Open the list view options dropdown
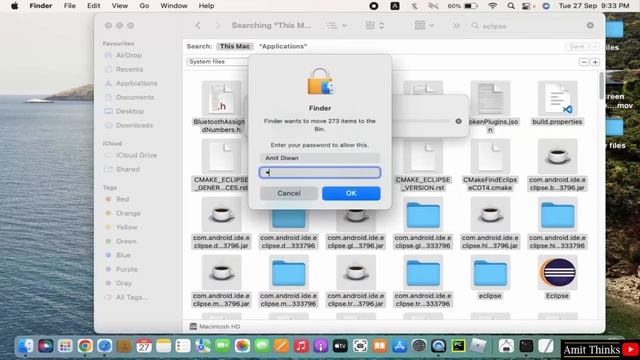640x360 pixels. tap(336, 26)
